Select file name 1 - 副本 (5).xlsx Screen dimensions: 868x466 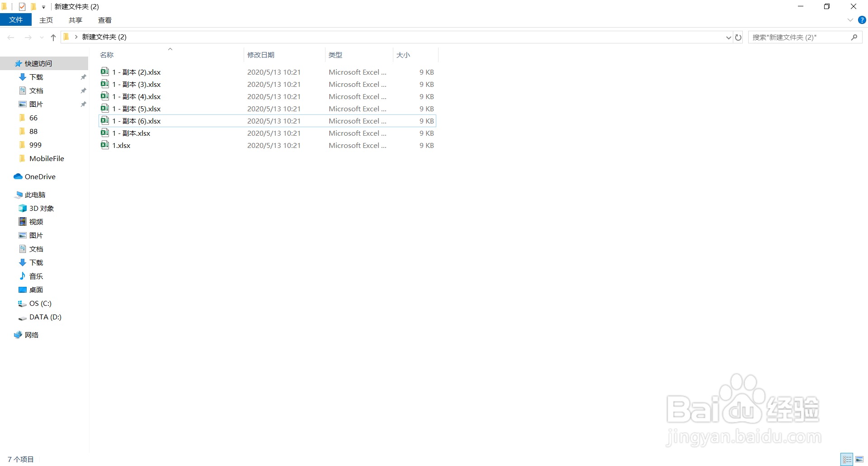137,109
